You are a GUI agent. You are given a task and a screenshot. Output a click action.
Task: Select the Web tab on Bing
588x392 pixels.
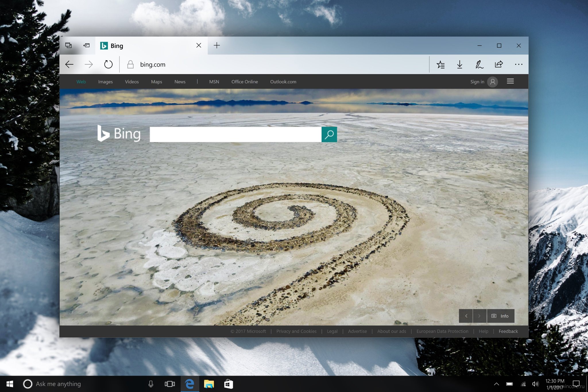coord(81,82)
